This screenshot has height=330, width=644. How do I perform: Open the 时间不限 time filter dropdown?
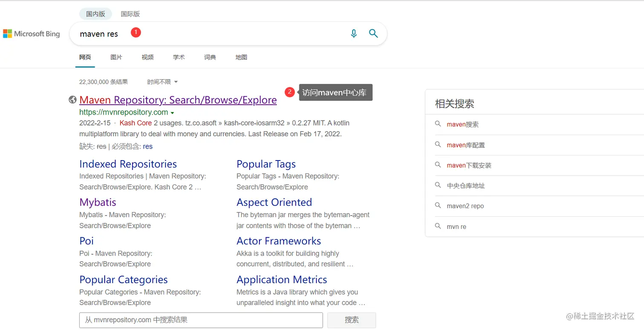162,82
